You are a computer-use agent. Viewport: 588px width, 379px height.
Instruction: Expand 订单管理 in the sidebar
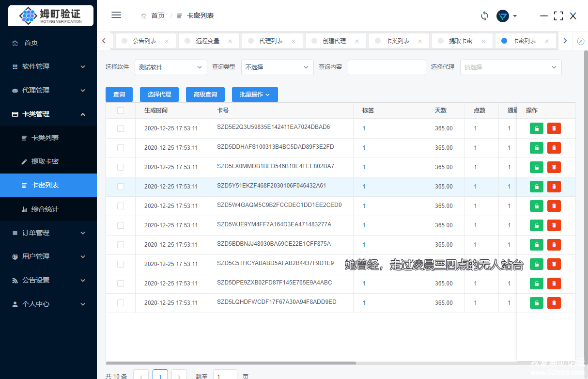[48, 233]
